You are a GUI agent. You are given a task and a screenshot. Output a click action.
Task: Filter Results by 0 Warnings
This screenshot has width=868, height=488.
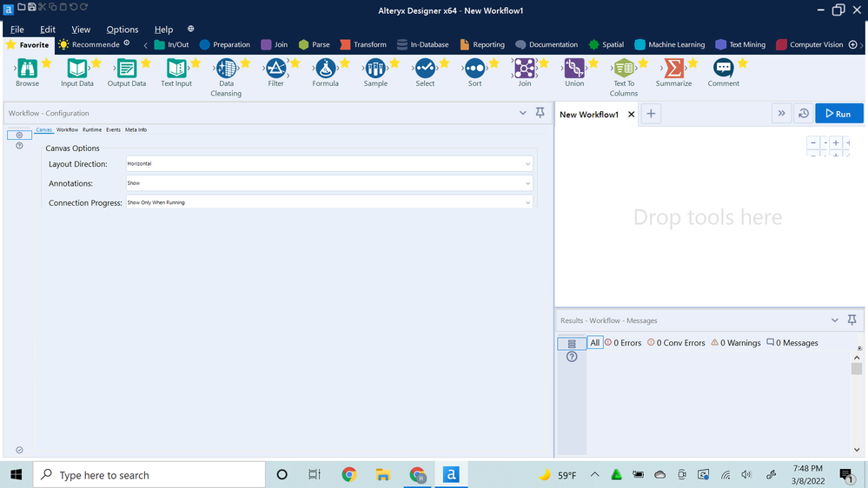(736, 343)
